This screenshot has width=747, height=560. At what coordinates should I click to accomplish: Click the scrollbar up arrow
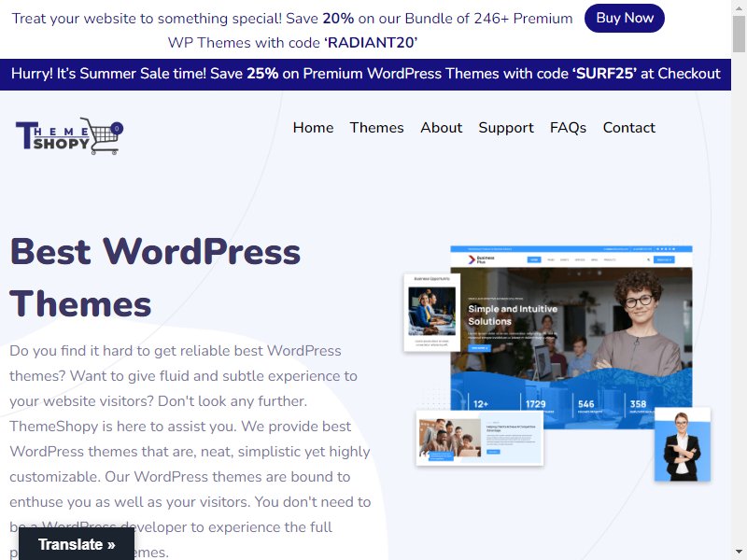[739, 7]
